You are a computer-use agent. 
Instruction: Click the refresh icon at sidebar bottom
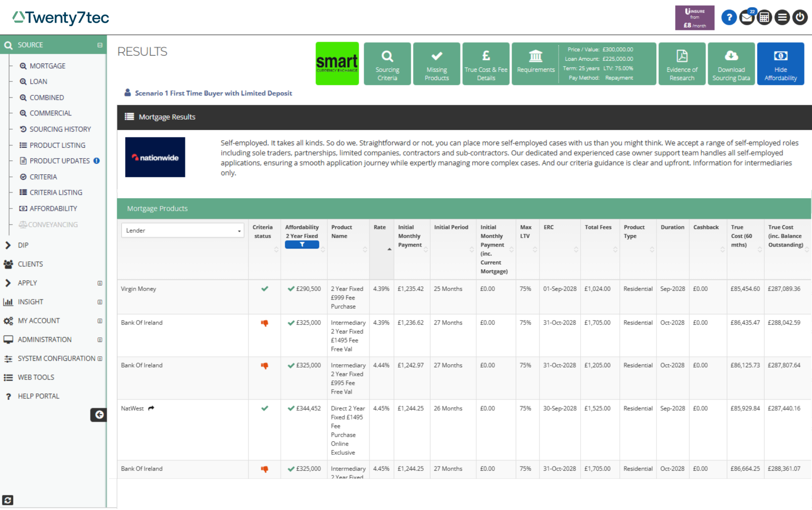[8, 500]
